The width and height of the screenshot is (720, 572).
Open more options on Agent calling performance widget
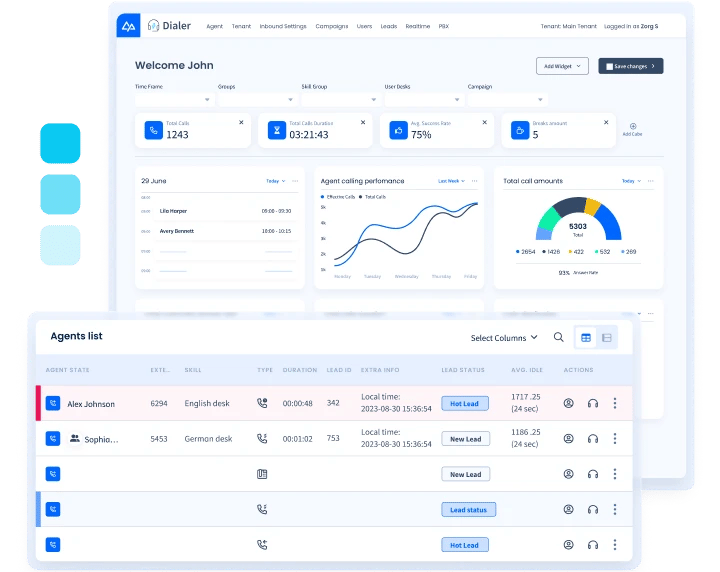(474, 181)
